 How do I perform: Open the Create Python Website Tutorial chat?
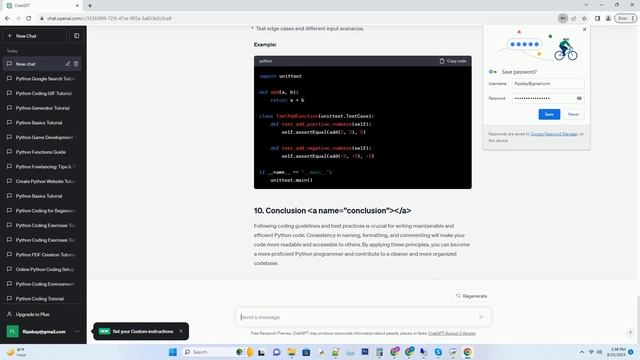[42, 182]
